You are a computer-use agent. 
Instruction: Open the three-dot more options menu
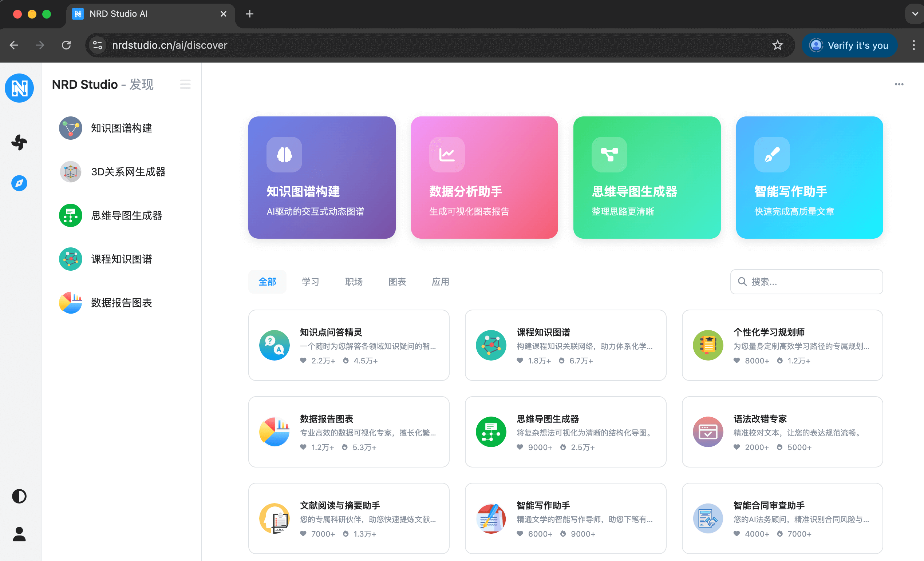coord(899,84)
